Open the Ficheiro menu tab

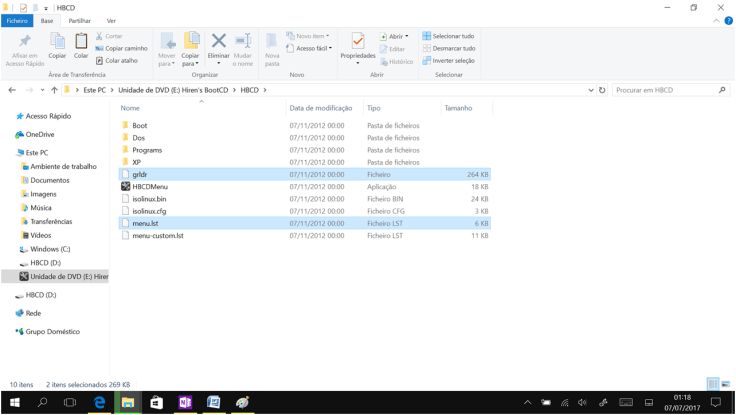[17, 20]
